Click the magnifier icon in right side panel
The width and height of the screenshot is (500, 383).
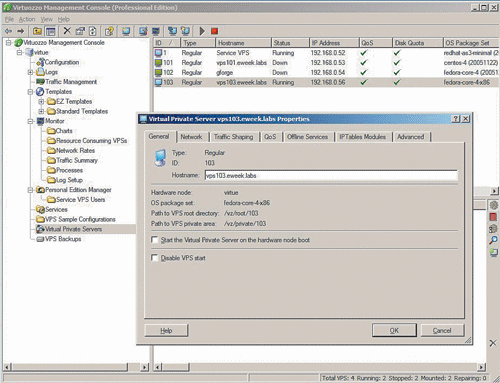coord(493,240)
